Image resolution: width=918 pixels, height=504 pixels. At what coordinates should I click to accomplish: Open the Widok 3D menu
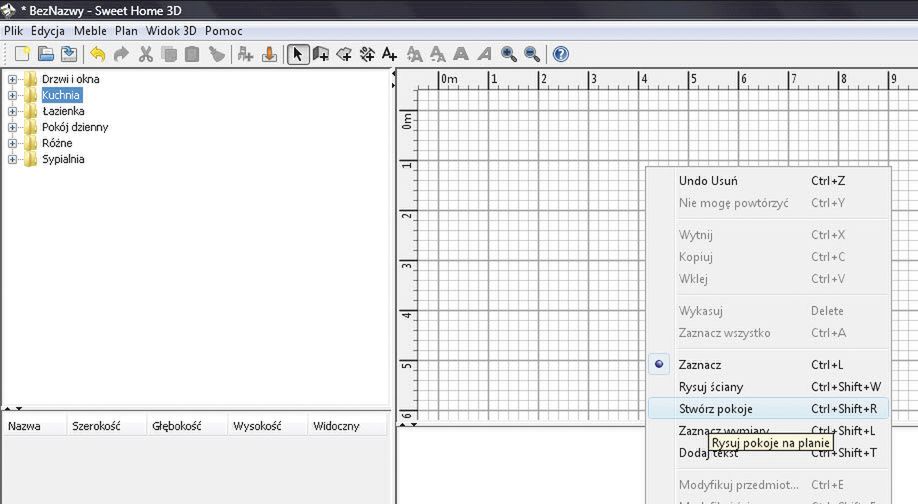(171, 31)
